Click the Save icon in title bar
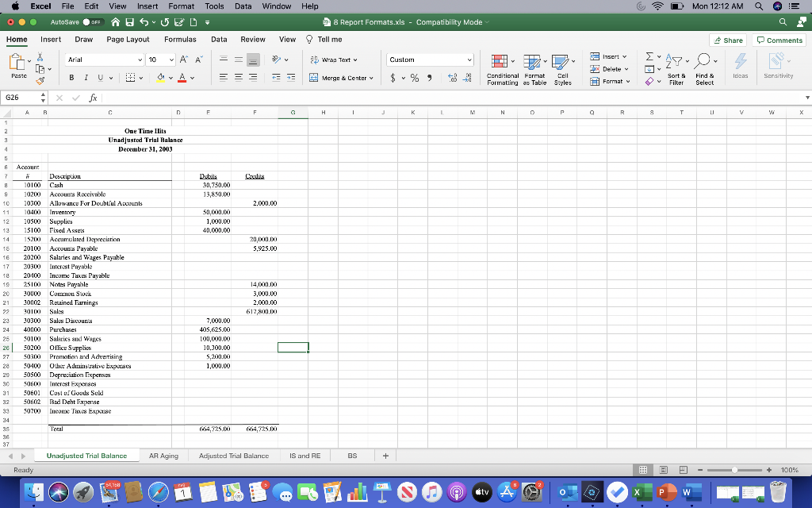The image size is (812, 508). click(x=129, y=22)
